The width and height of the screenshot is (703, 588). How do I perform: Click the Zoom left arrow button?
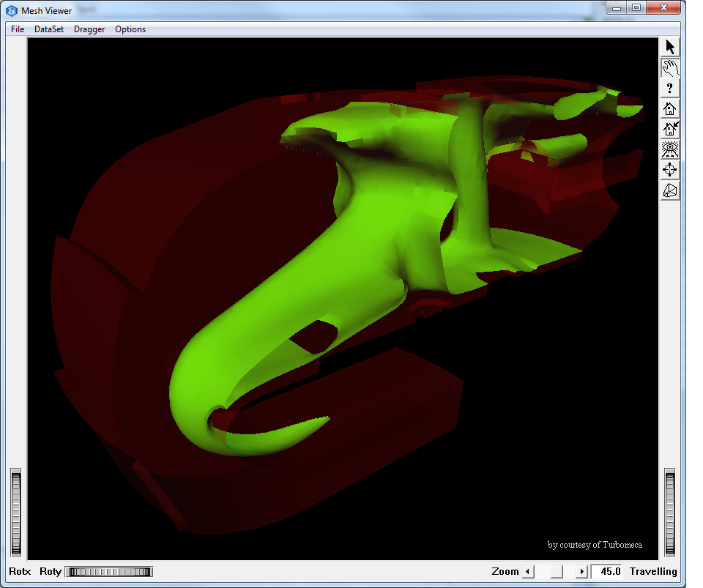pyautogui.click(x=528, y=571)
